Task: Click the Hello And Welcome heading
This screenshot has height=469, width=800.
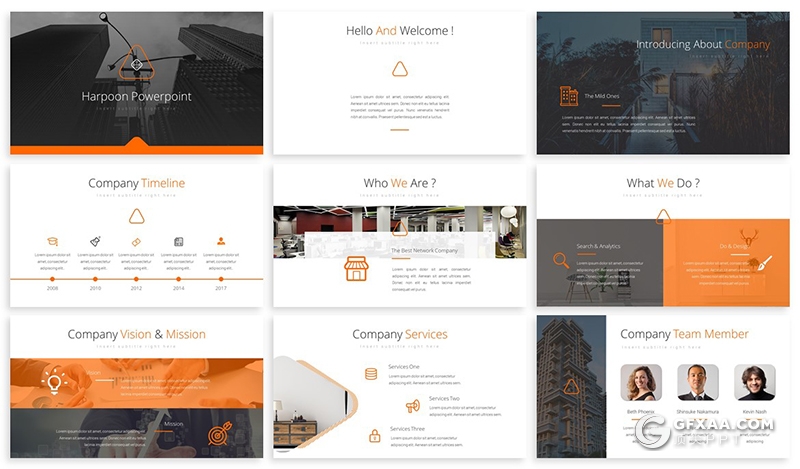Action: tap(399, 31)
